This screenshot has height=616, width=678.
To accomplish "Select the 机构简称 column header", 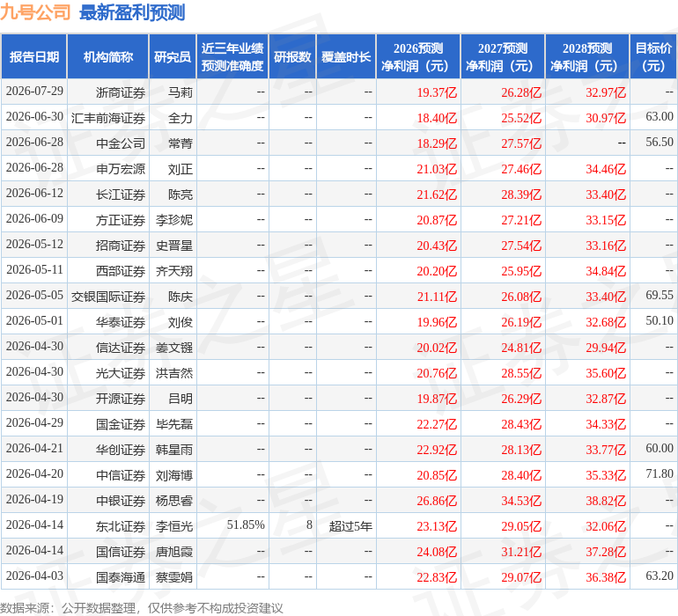I will click(x=108, y=56).
